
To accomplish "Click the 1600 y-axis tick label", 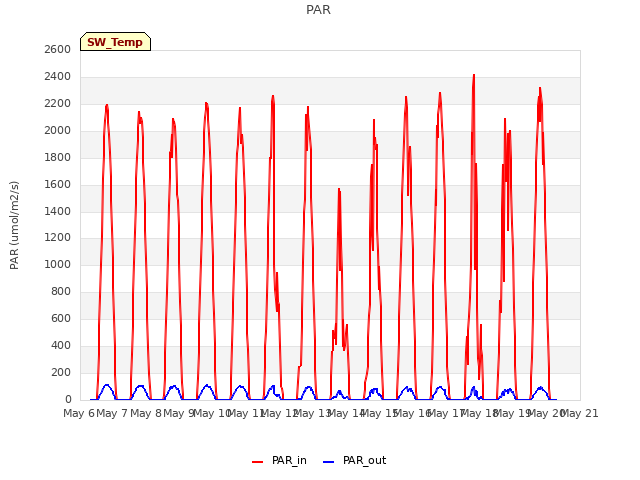I will (58, 184).
